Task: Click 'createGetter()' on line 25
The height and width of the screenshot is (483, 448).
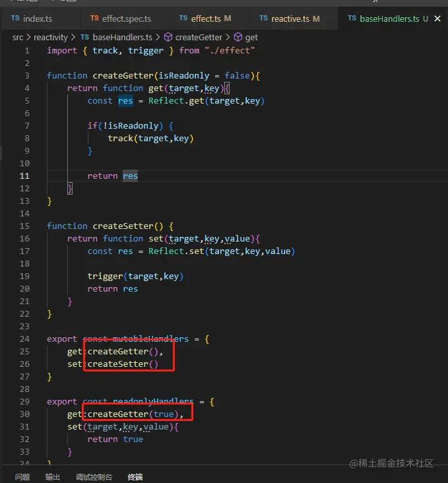Action: pos(123,352)
